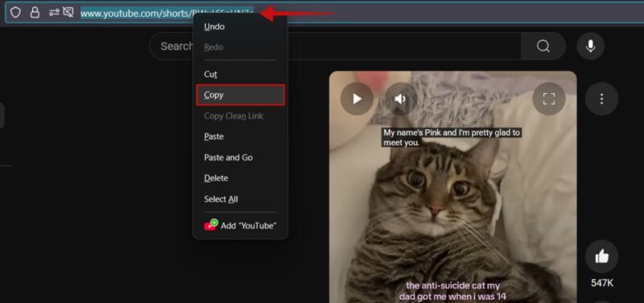The width and height of the screenshot is (644, 303).
Task: Choose Delete from the context menu
Action: [240, 178]
